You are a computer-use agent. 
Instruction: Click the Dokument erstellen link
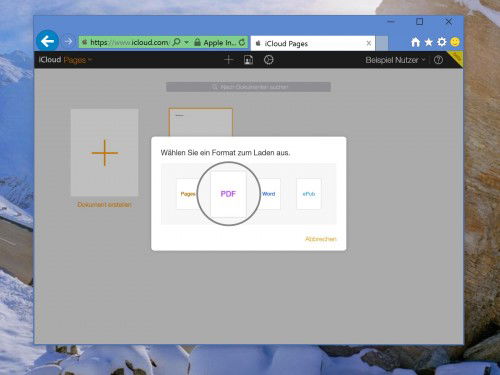104,205
